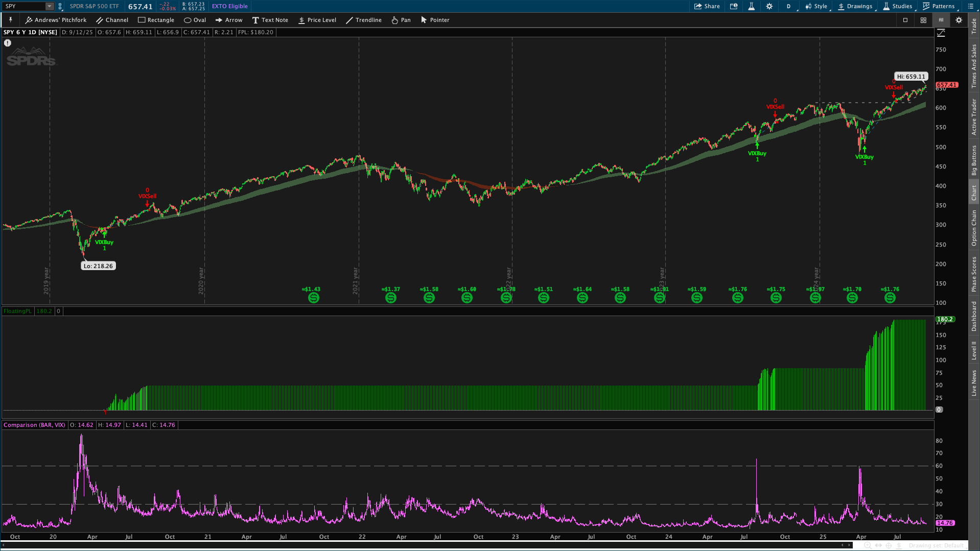Open the Chart side tab

pos(974,193)
